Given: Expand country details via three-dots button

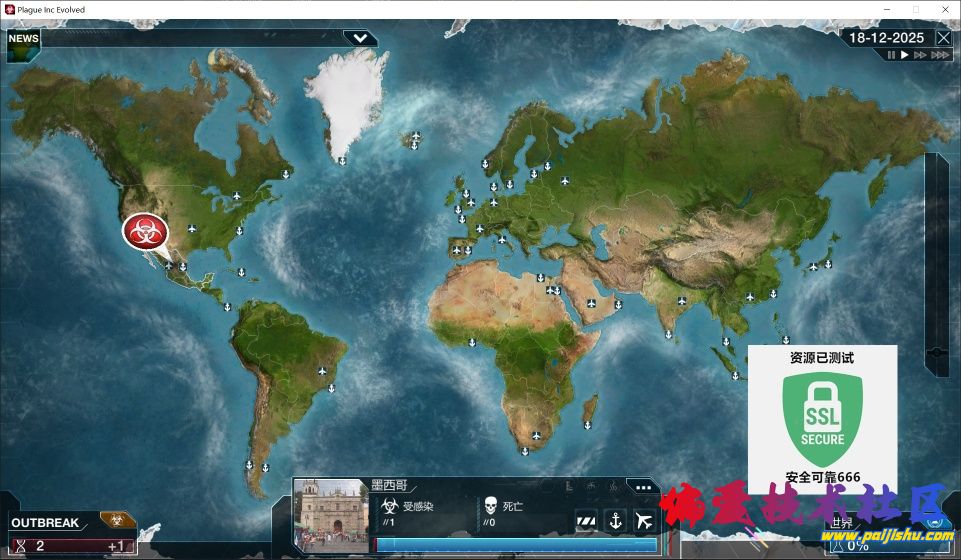Looking at the screenshot, I should tap(643, 487).
